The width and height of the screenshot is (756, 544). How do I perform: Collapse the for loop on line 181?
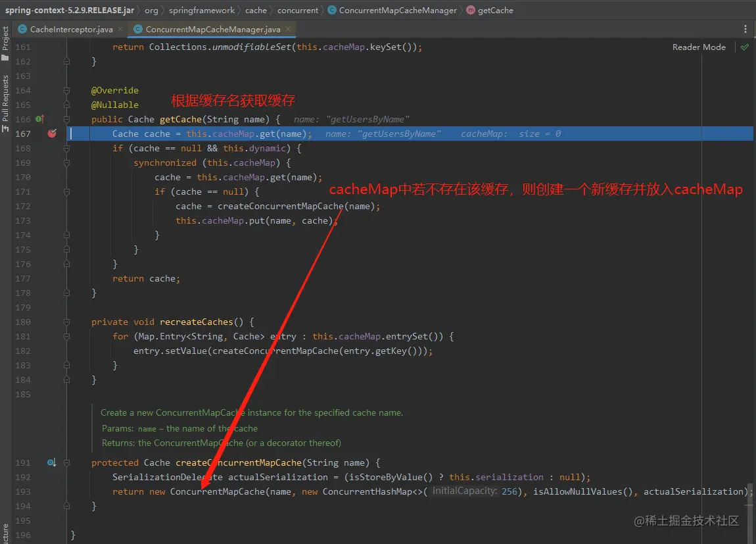tap(66, 336)
